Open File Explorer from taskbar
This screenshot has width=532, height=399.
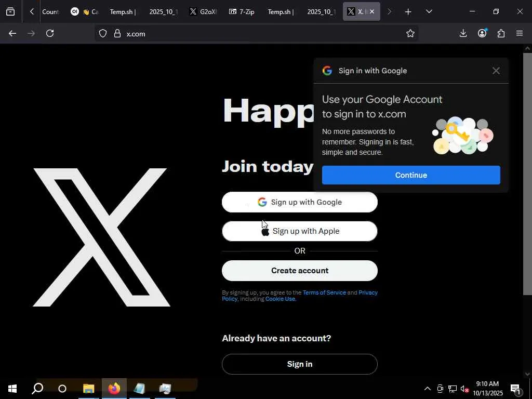click(88, 389)
